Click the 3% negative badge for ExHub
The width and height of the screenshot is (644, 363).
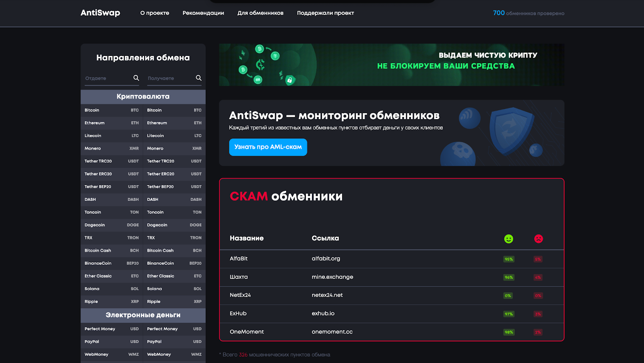(x=538, y=314)
